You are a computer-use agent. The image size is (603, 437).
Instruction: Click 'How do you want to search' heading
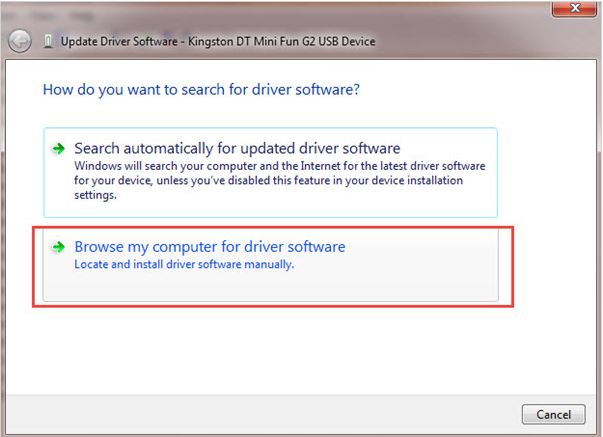point(201,90)
